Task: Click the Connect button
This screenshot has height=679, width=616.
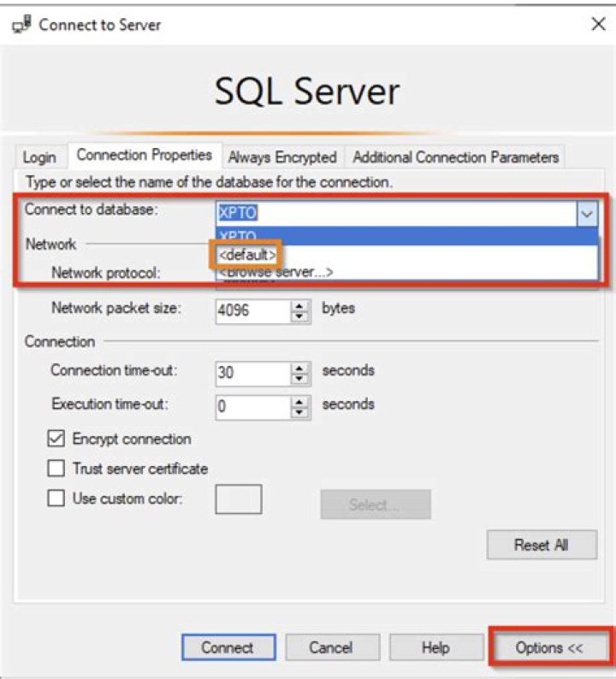Action: [228, 647]
